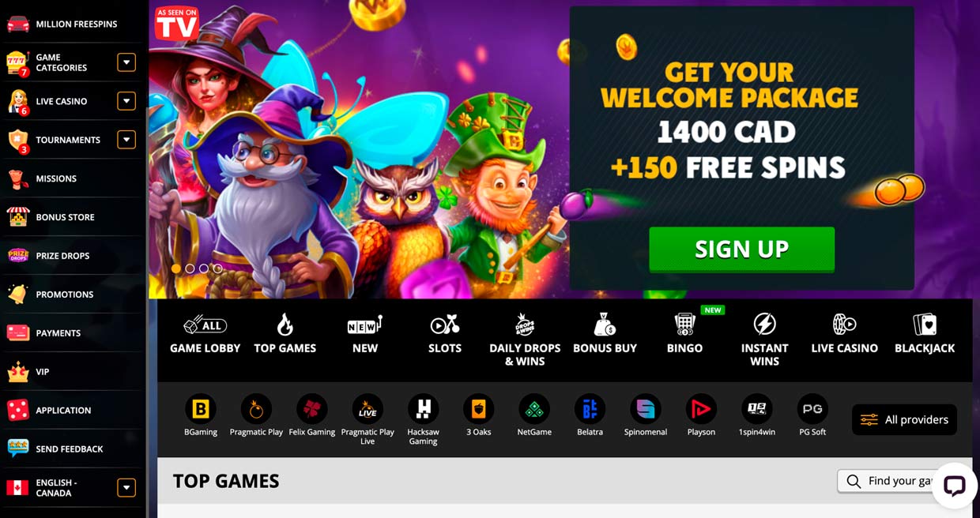Expand the Live Casino sidebar arrow
This screenshot has height=518, width=980.
[126, 101]
